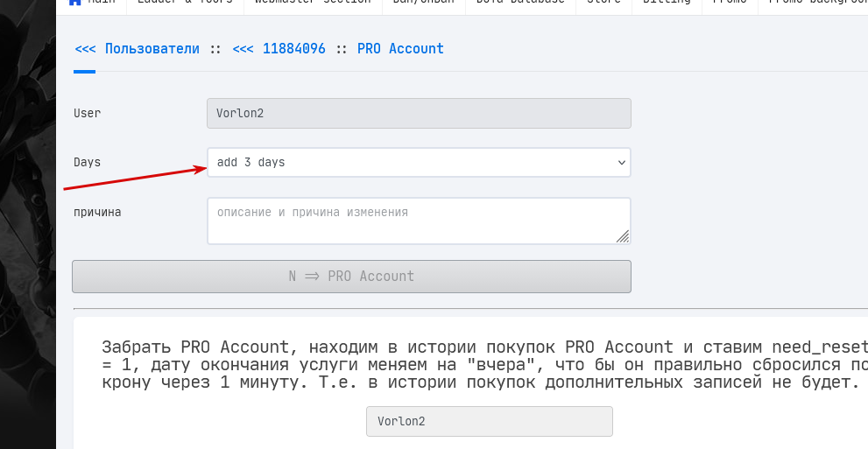
Task: Click the chevron arrow on the Days selector
Action: 621,162
